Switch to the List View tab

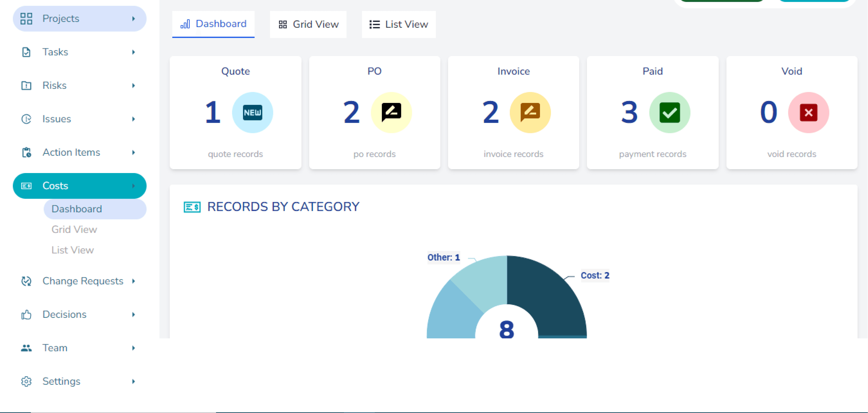point(399,24)
